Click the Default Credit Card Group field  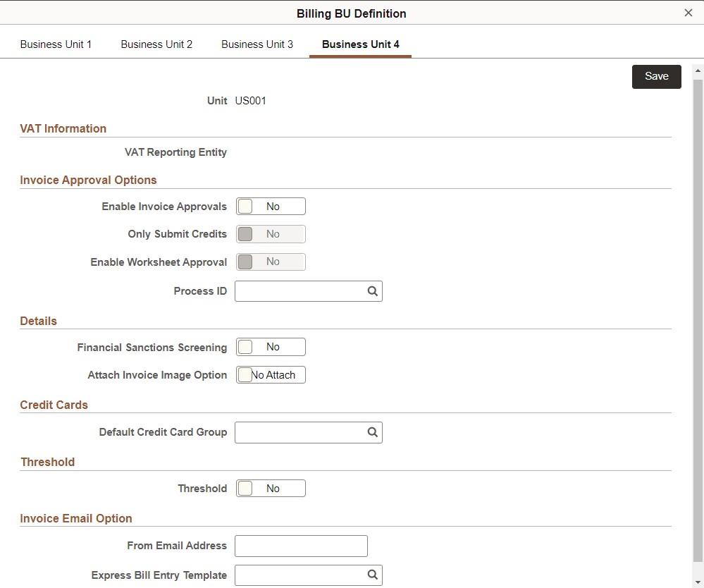(x=303, y=432)
